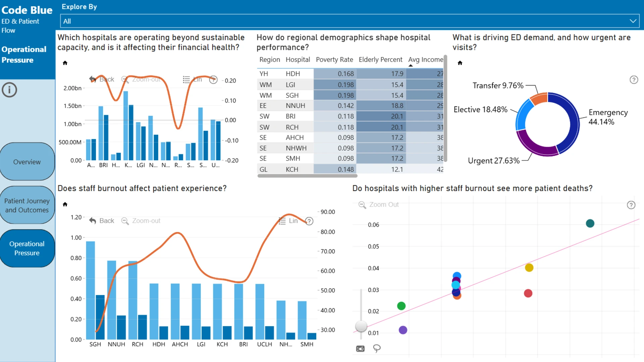Expand the Explore By dropdown arrow

pyautogui.click(x=633, y=21)
